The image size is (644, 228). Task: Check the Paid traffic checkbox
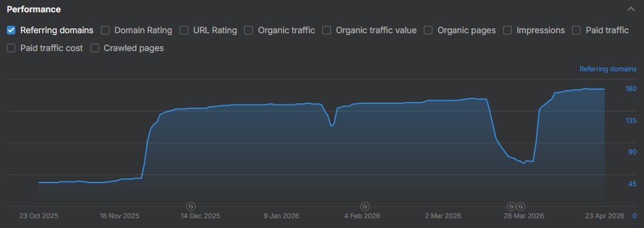(x=576, y=30)
